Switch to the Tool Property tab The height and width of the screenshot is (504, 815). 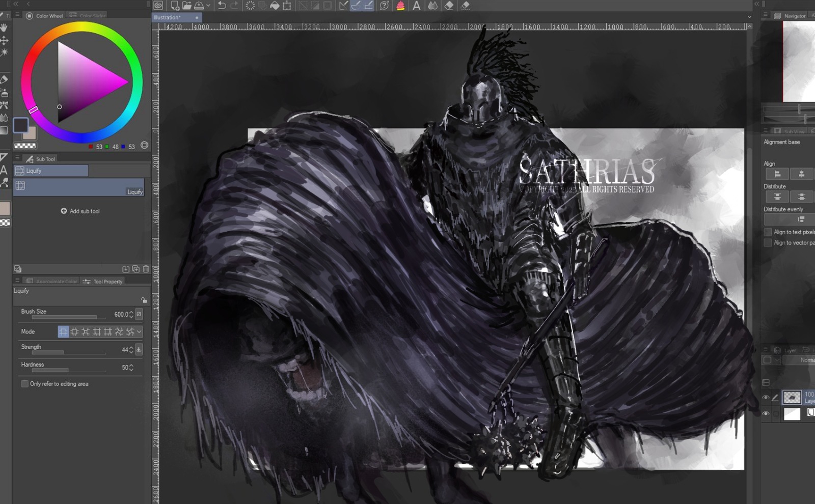point(103,282)
